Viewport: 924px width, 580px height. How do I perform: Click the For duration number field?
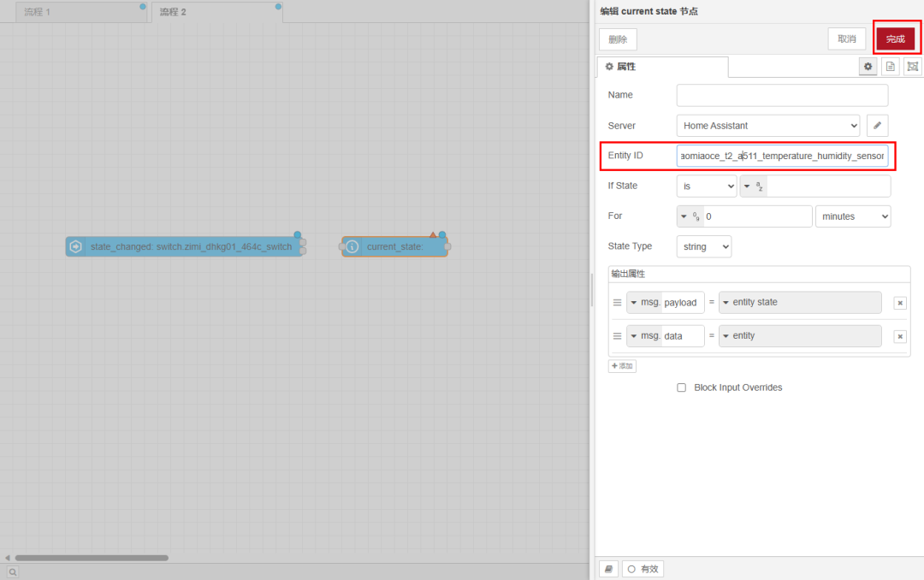(757, 216)
